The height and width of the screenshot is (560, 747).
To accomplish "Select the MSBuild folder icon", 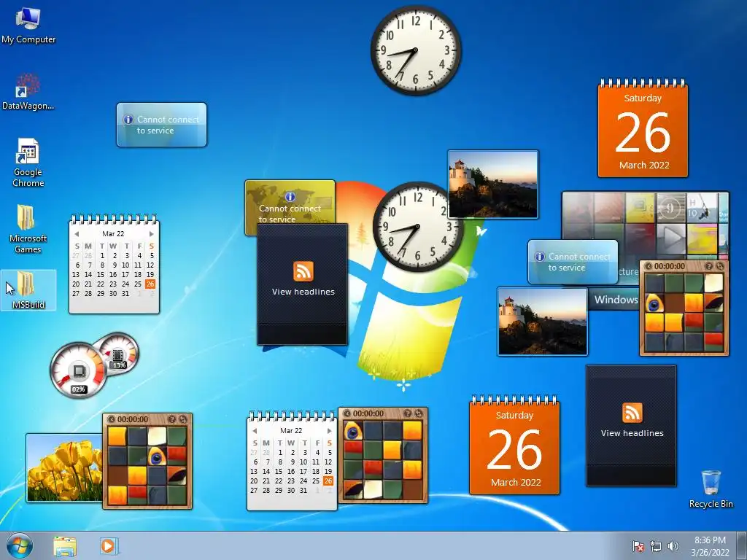I will coord(28,290).
